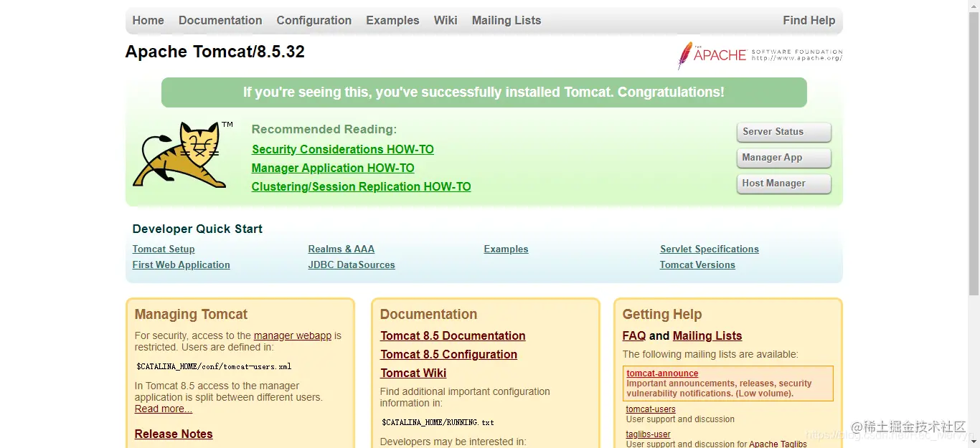The image size is (980, 448).
Task: Open Security Considerations HOW-TO link
Action: [343, 149]
